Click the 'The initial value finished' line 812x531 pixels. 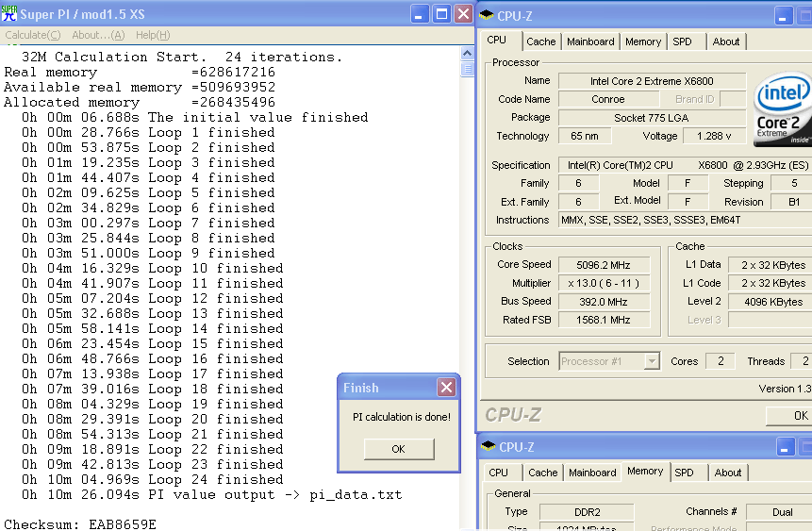194,118
